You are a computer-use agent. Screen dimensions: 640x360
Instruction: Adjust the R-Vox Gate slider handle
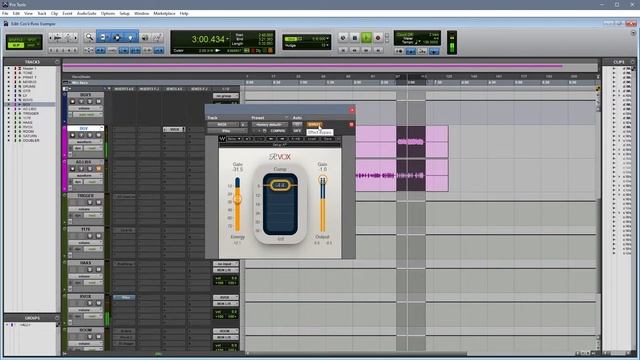point(238,199)
